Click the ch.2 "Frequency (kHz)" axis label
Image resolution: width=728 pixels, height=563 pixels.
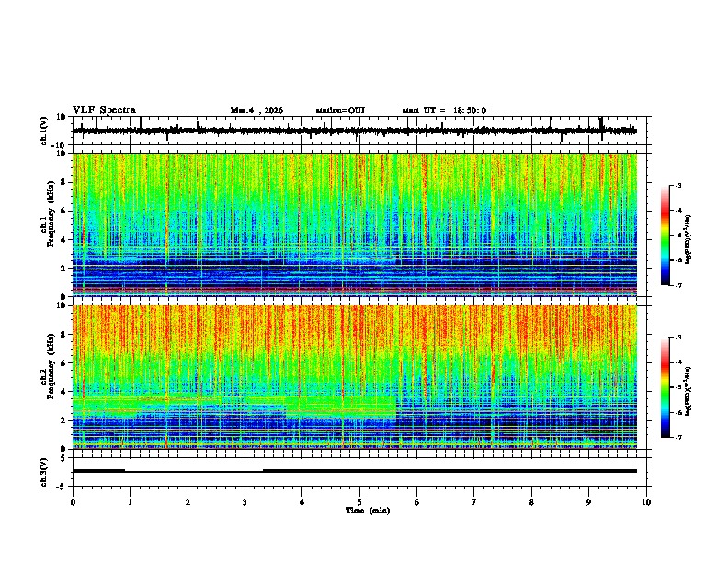51,366
